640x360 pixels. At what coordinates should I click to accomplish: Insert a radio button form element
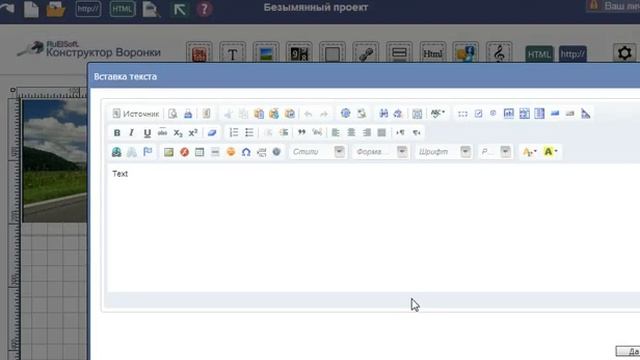click(493, 113)
